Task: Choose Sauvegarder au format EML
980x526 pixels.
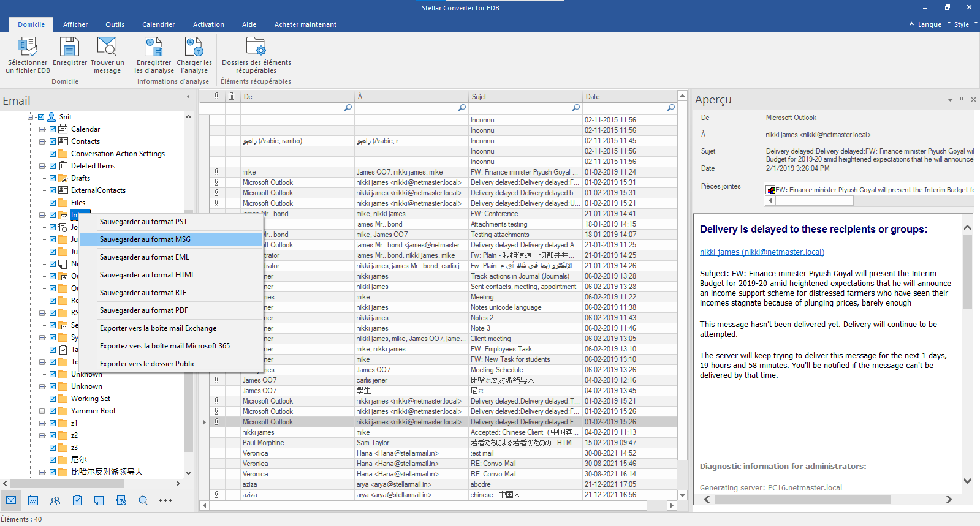Action: 171,257
